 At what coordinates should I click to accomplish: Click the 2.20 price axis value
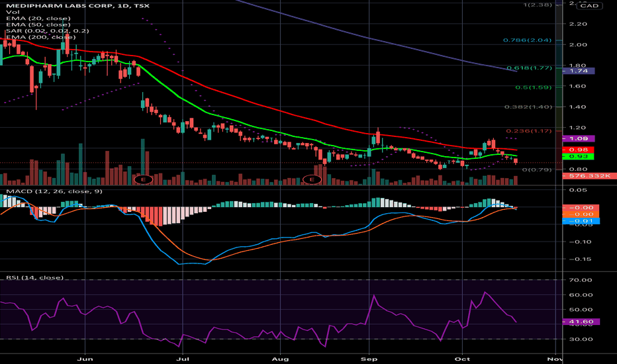pos(578,24)
